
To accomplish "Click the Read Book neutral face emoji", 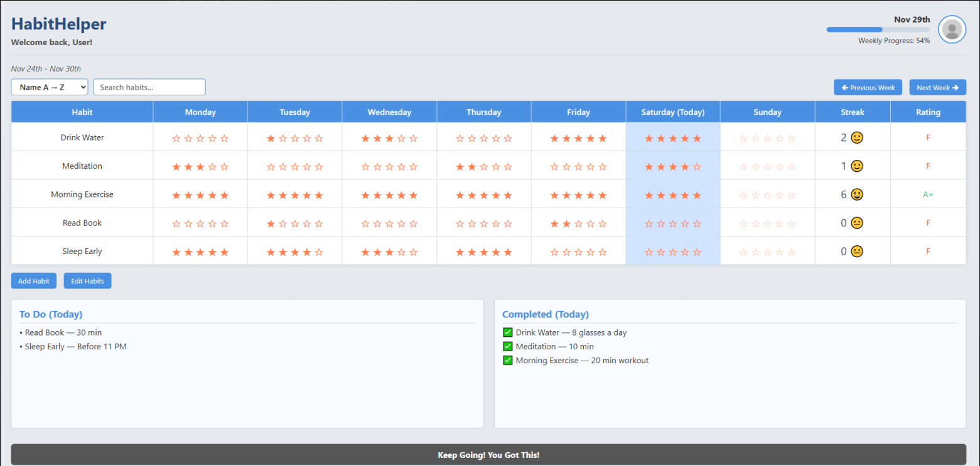I will point(857,223).
